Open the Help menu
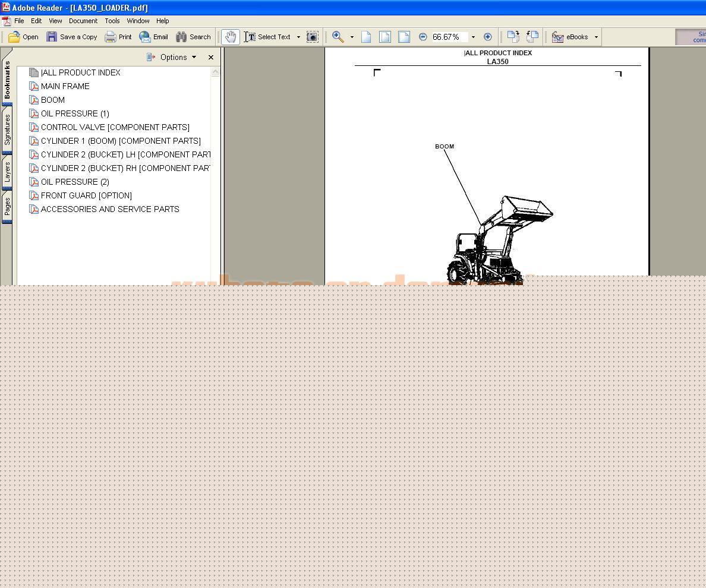The width and height of the screenshot is (706, 588). coord(163,21)
